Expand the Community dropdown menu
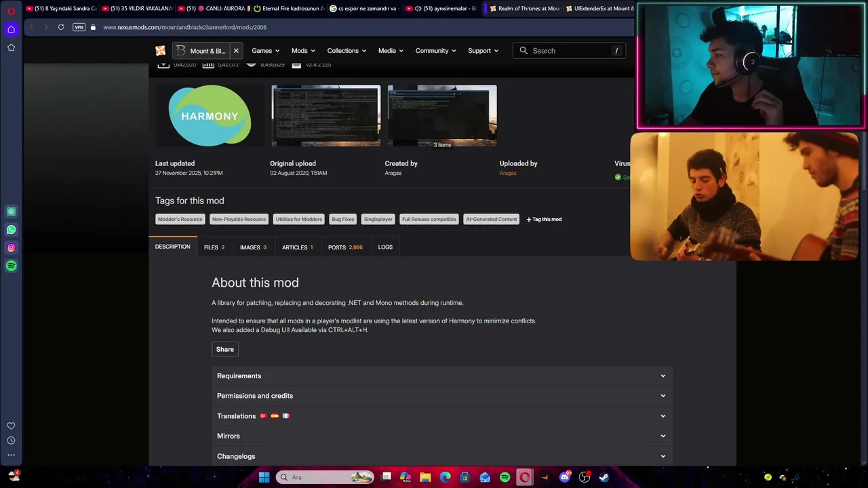Image resolution: width=868 pixels, height=488 pixels. click(435, 51)
